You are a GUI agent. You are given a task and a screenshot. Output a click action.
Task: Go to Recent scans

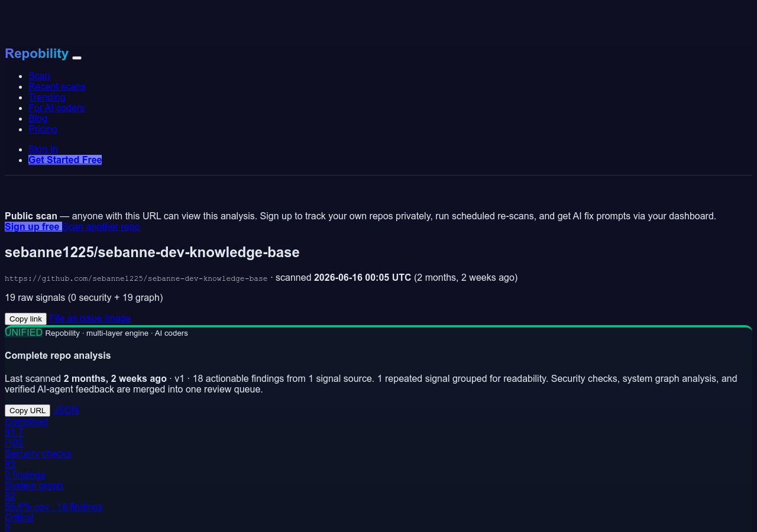click(x=57, y=86)
